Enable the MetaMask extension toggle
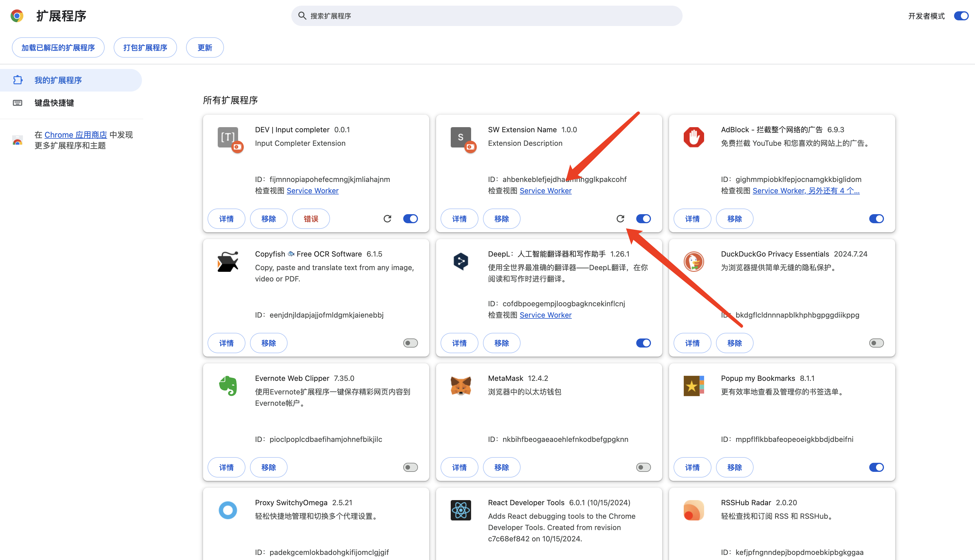 coord(643,467)
